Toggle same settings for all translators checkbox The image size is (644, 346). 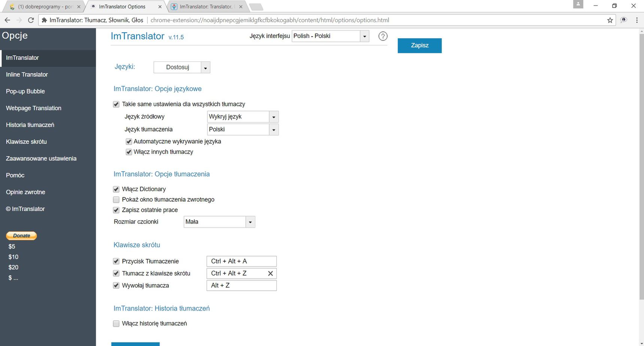[116, 104]
